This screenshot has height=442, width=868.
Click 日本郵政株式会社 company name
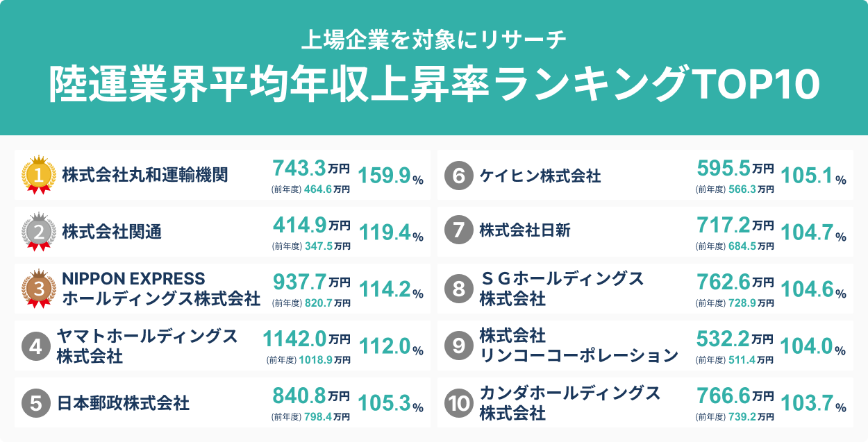coord(123,402)
